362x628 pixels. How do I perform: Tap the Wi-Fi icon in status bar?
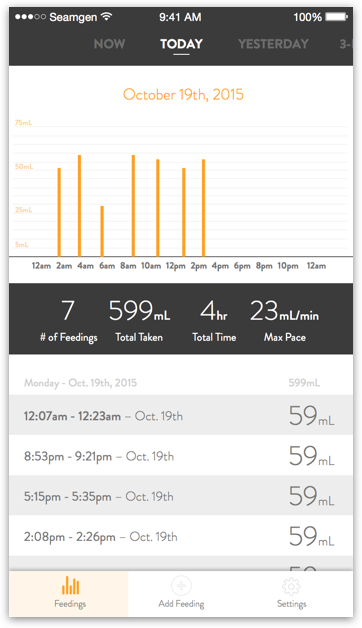click(107, 16)
